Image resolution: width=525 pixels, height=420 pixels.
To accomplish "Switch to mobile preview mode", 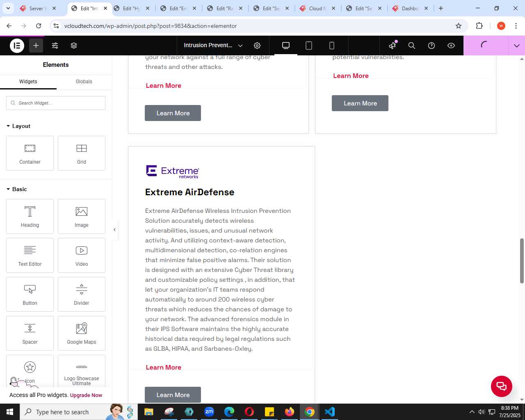I will coord(332,46).
